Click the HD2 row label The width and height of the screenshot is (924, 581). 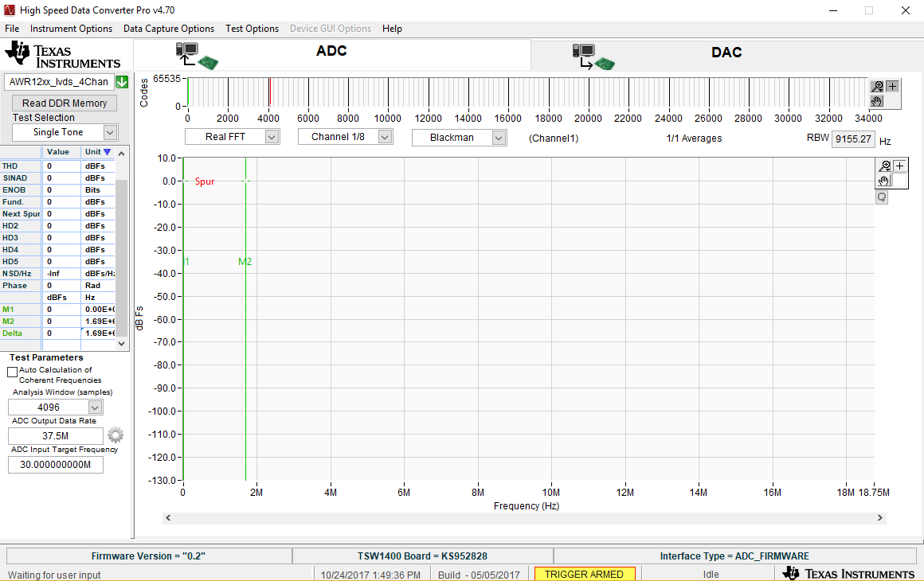tap(10, 225)
